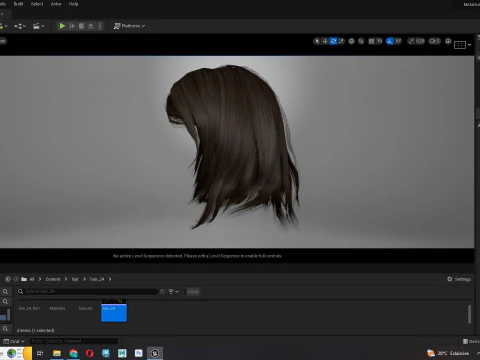Open Opera browser from the taskbar

(90, 353)
